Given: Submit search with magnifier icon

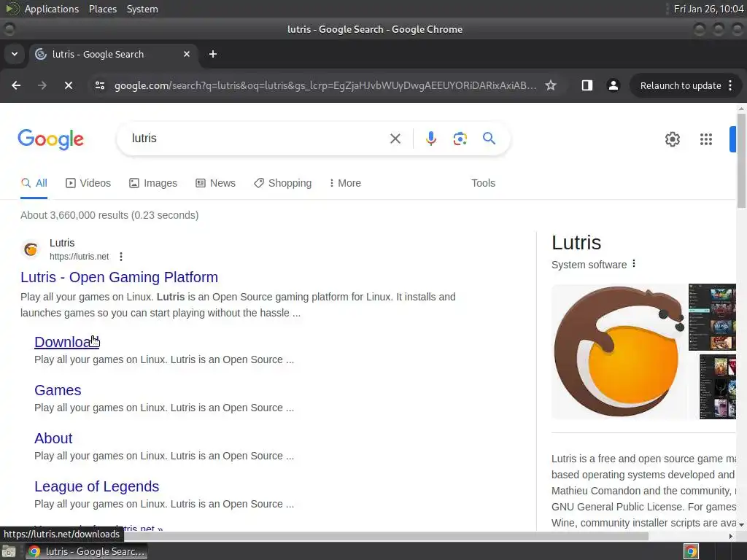Looking at the screenshot, I should click(x=489, y=139).
